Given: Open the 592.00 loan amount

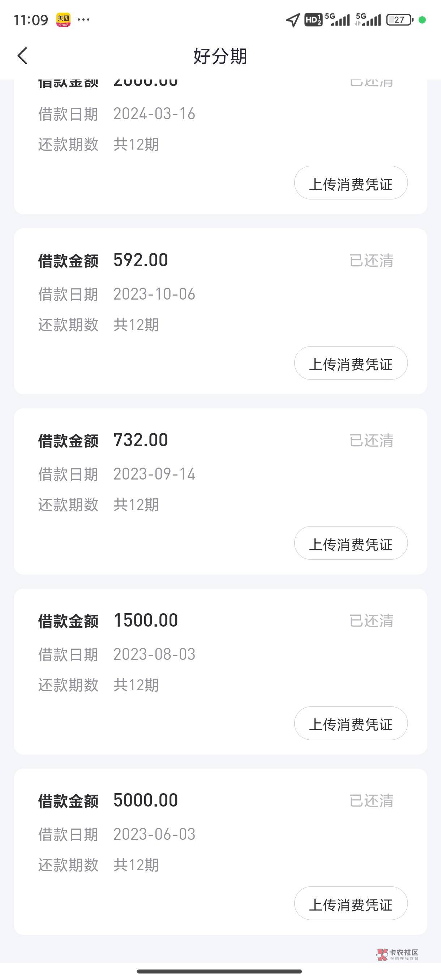Looking at the screenshot, I should tap(140, 260).
